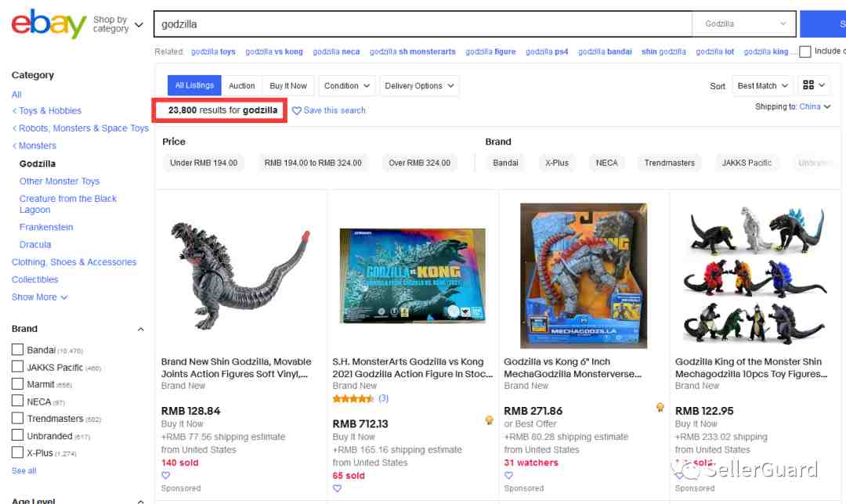Add MechaGodzilla RMB 271.86 listing to watchlist

(509, 475)
